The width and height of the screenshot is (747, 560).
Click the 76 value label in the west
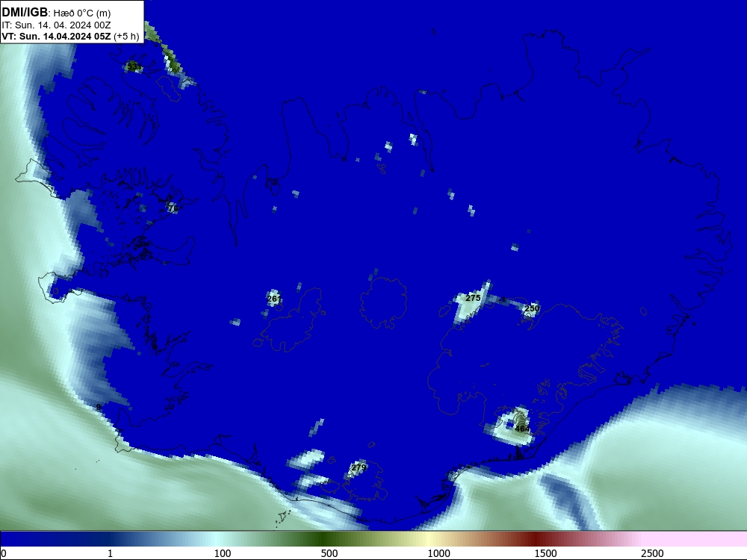tap(173, 208)
